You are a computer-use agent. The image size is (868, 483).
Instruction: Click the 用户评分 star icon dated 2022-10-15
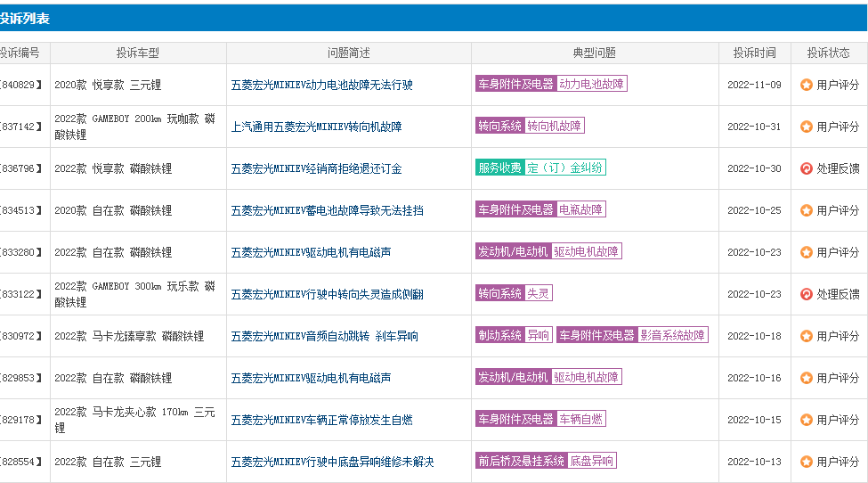tap(806, 420)
